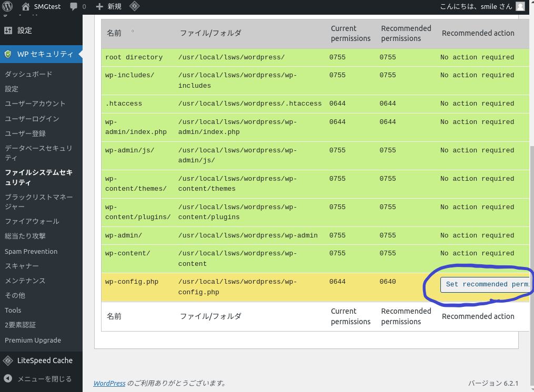This screenshot has height=392, width=534.
Task: Click path /usr/local/lsws/wordpress/.htaccess
Action: [x=249, y=104]
